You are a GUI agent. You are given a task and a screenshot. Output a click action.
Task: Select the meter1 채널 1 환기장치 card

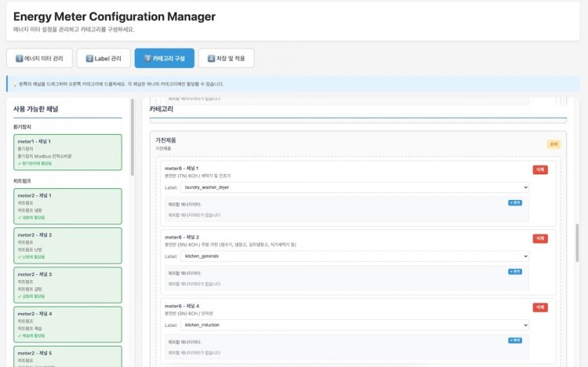click(67, 151)
